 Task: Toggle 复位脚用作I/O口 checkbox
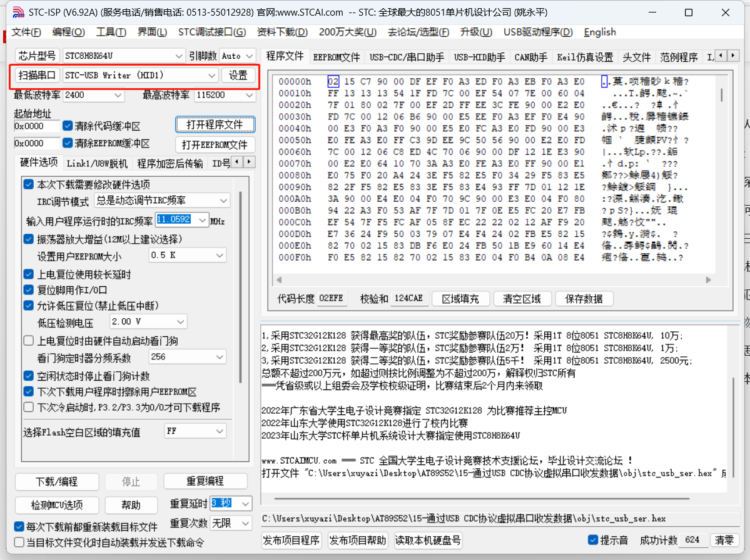29,290
